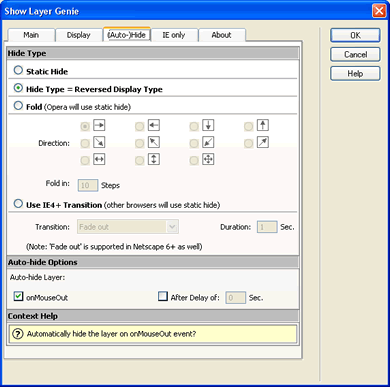Select the upward direction radio button
Image resolution: width=390 pixels, height=387 pixels.
pyautogui.click(x=249, y=127)
